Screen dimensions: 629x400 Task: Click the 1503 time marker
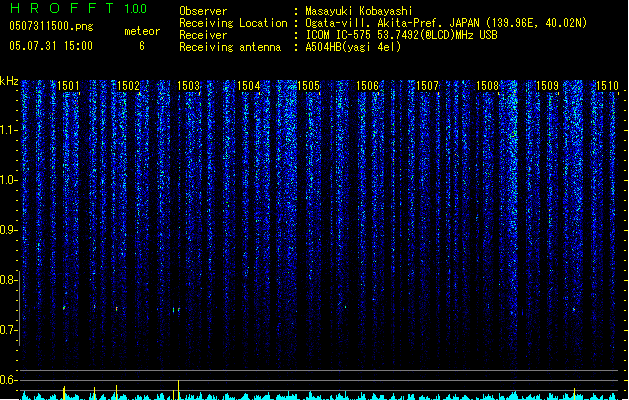188,86
